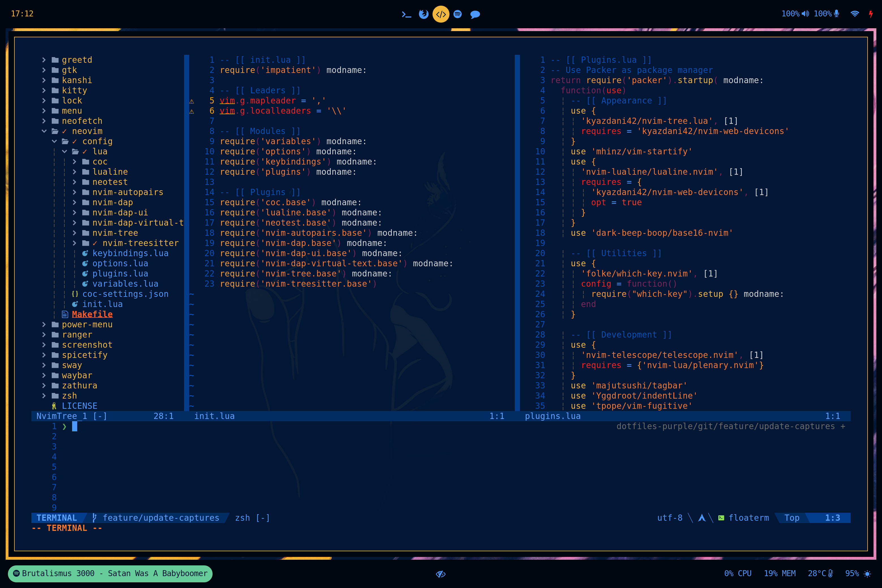Click the battery charging bolt icon
The image size is (882, 588).
tap(871, 14)
